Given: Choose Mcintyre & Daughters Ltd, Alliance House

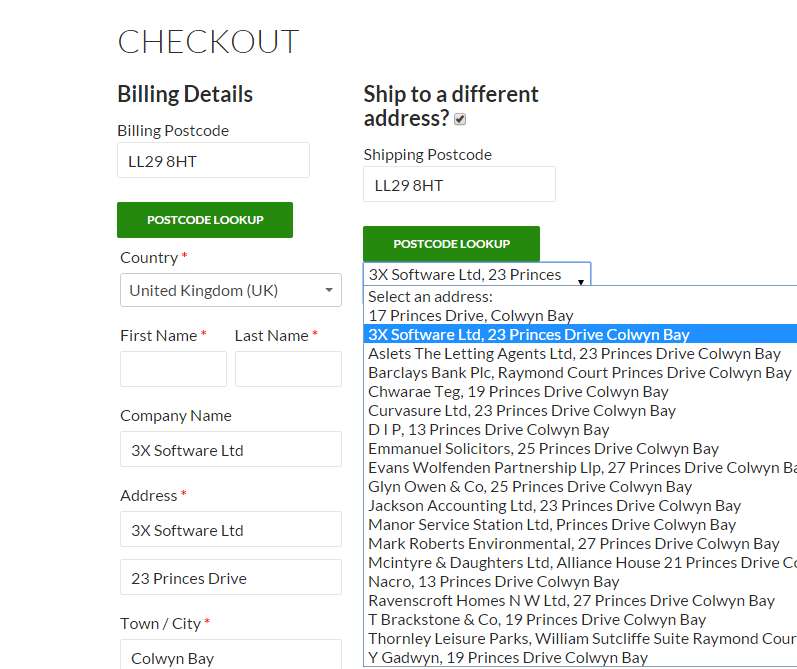Looking at the screenshot, I should (580, 562).
